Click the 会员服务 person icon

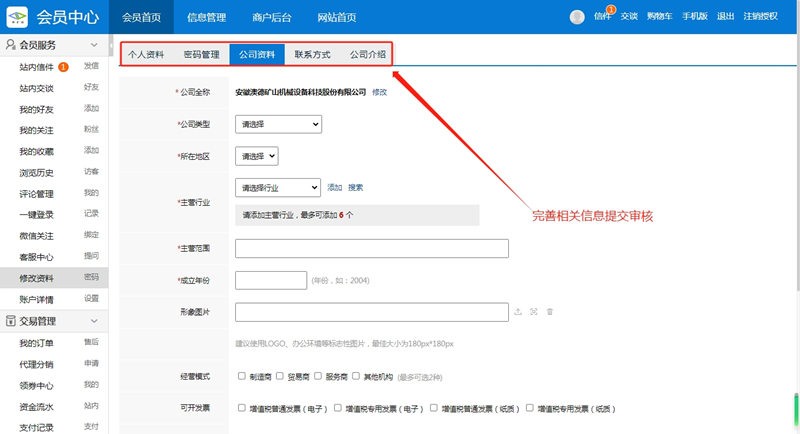[10, 45]
